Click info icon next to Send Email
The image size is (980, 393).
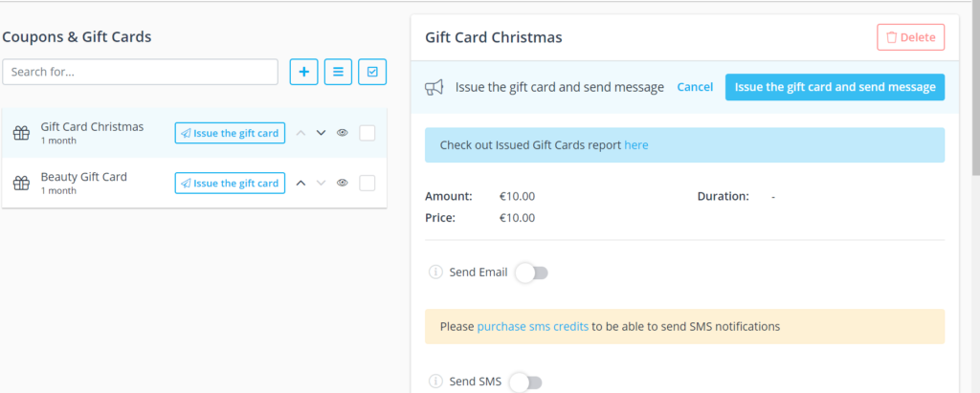435,273
